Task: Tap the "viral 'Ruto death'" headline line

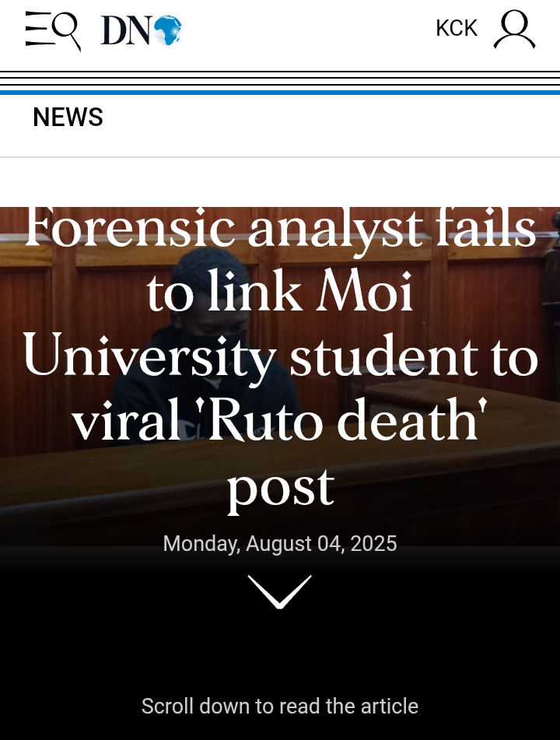Action: click(280, 422)
